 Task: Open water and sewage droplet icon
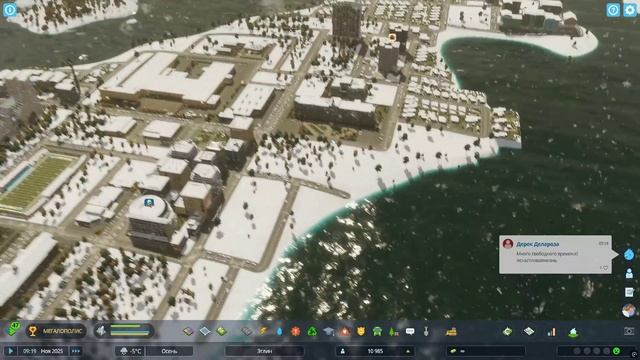coord(279,331)
